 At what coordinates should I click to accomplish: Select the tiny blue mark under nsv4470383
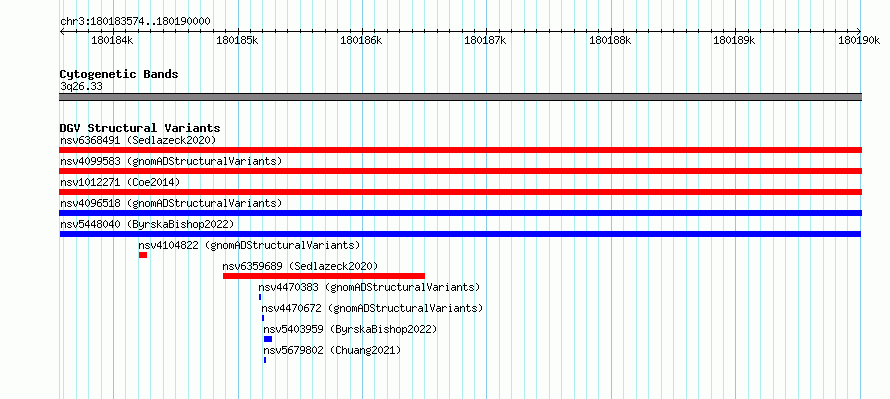tap(260, 297)
